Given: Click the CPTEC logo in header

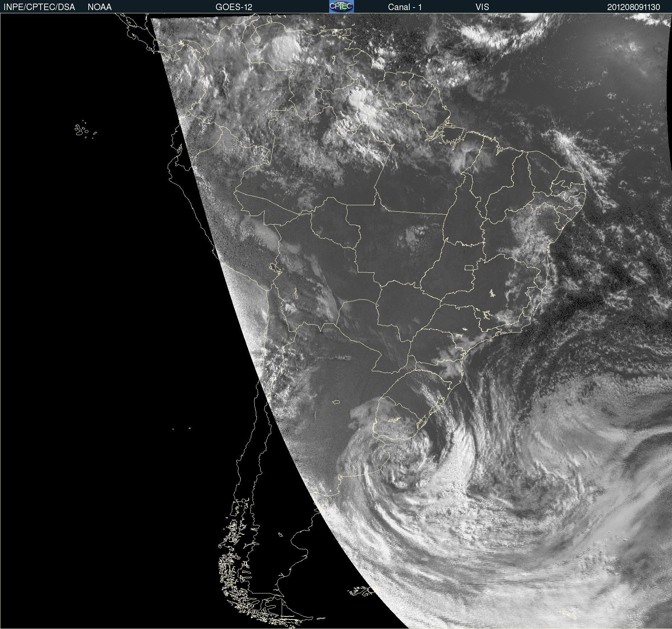Looking at the screenshot, I should pyautogui.click(x=341, y=6).
